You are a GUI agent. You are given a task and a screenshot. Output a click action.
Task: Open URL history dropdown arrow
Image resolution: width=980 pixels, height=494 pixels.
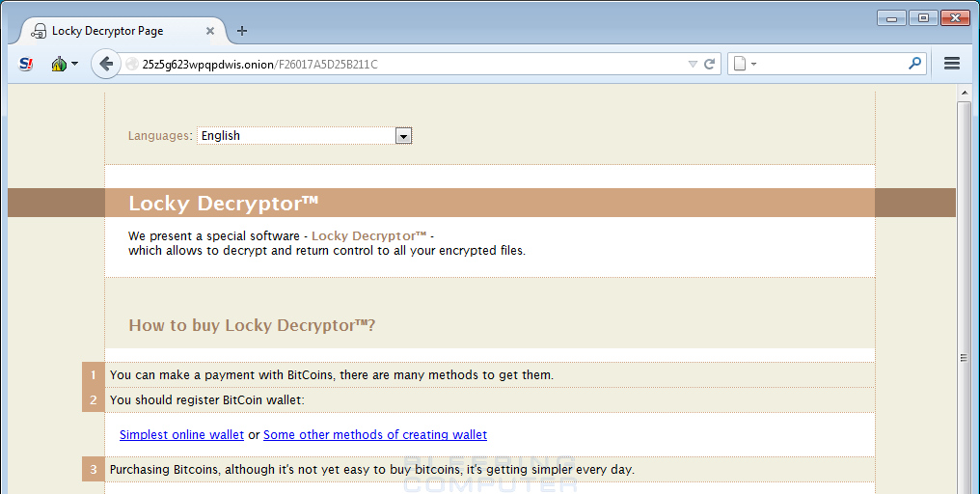pyautogui.click(x=693, y=64)
